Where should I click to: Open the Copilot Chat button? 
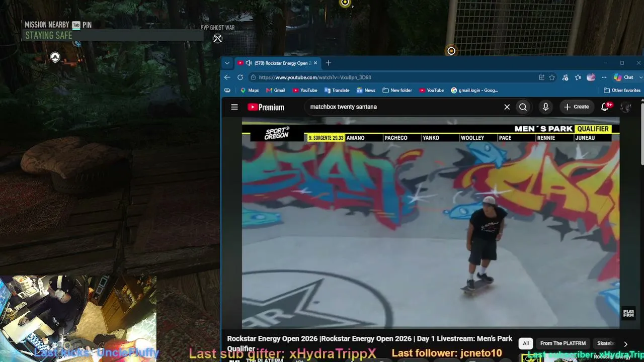[x=623, y=77]
